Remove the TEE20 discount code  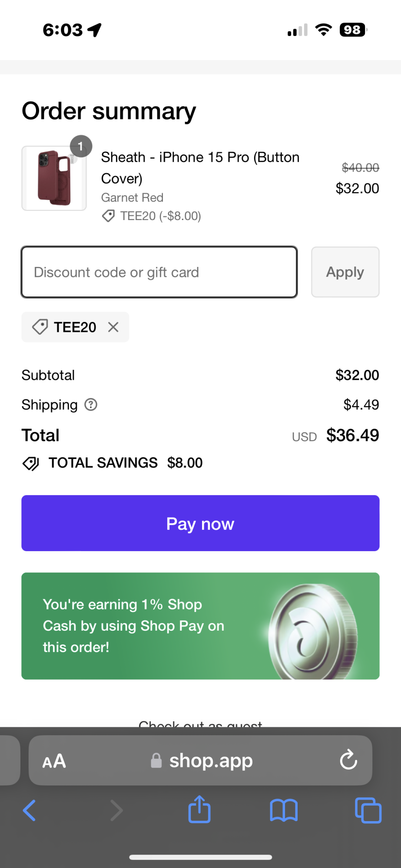tap(113, 327)
